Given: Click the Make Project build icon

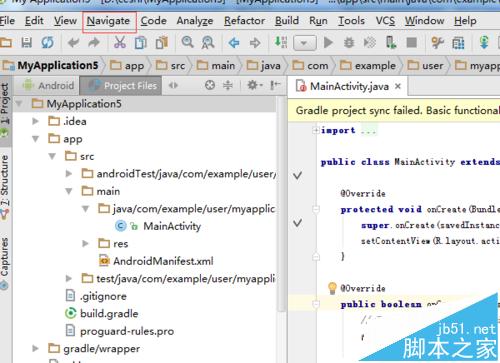Looking at the screenshot, I should pyautogui.click(x=281, y=42).
